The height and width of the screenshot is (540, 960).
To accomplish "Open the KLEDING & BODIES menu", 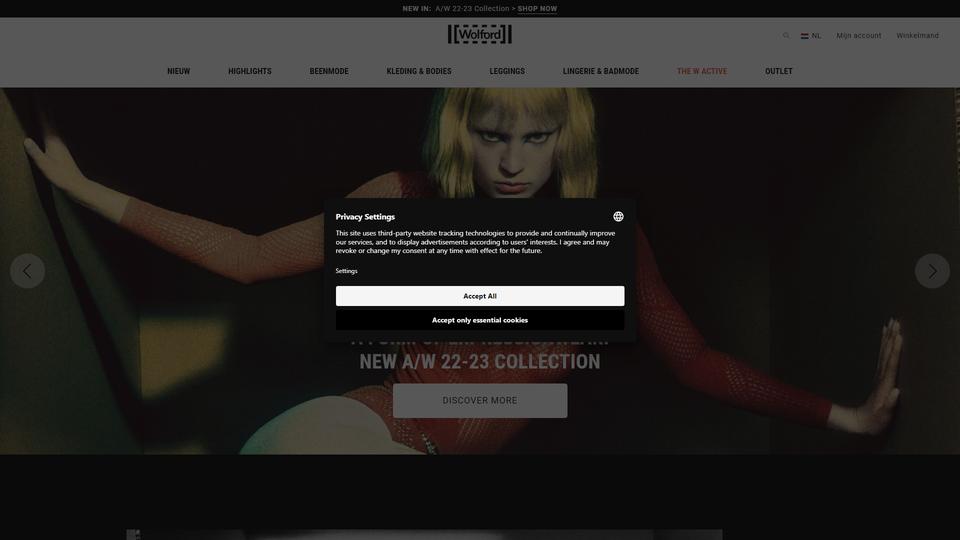I will [419, 71].
